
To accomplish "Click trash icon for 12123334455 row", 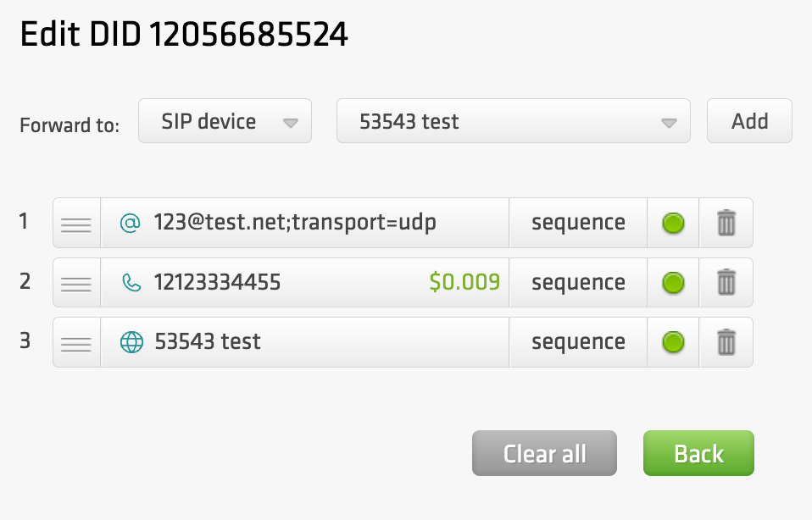I will [x=726, y=283].
